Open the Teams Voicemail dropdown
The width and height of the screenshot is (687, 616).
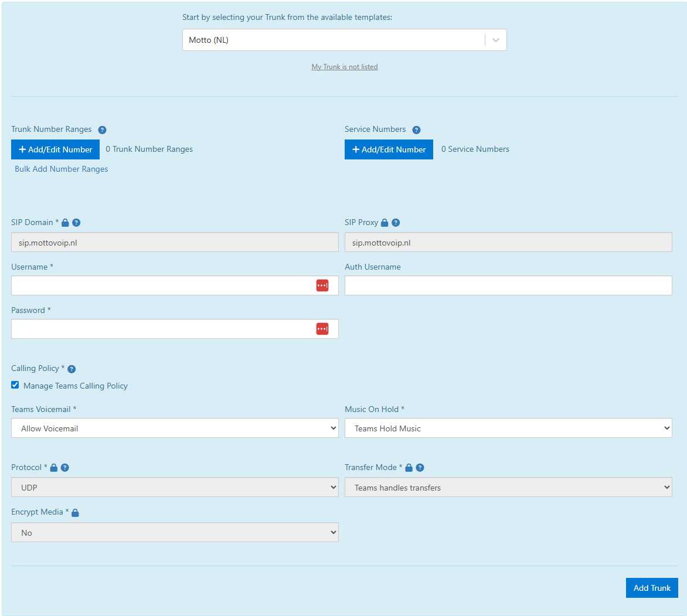click(175, 428)
